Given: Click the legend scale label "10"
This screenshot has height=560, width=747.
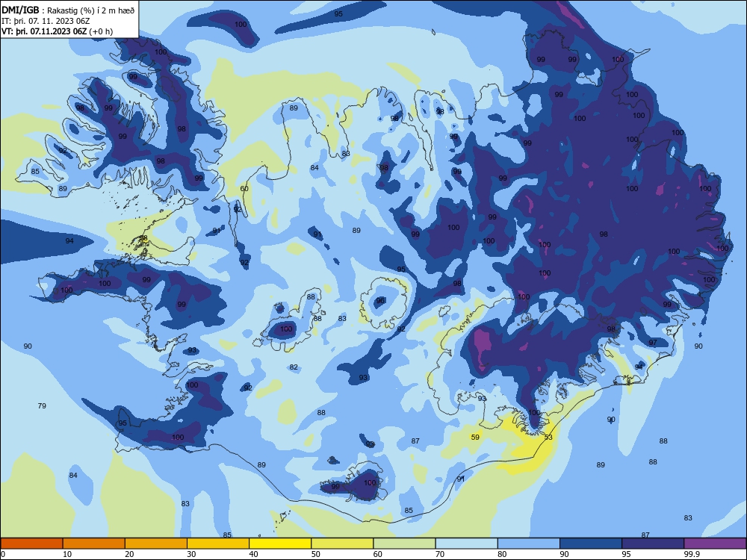Looking at the screenshot, I should point(67,554).
